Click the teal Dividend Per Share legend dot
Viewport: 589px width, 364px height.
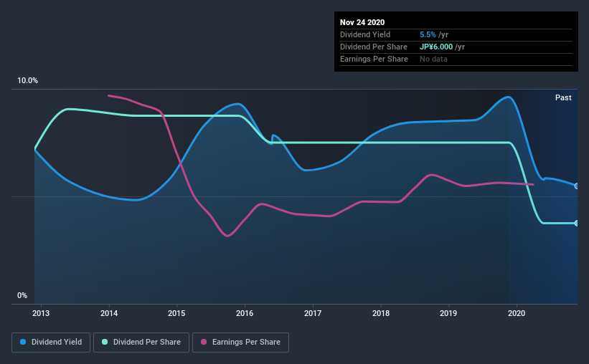point(105,342)
